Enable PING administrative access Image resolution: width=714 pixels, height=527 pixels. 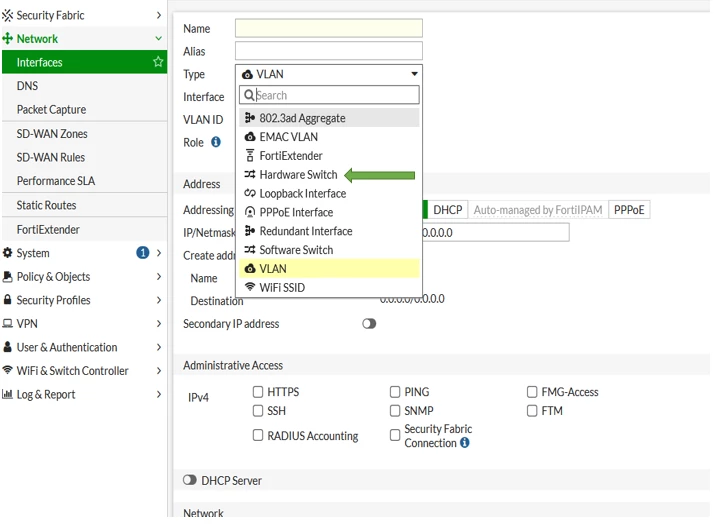[395, 392]
